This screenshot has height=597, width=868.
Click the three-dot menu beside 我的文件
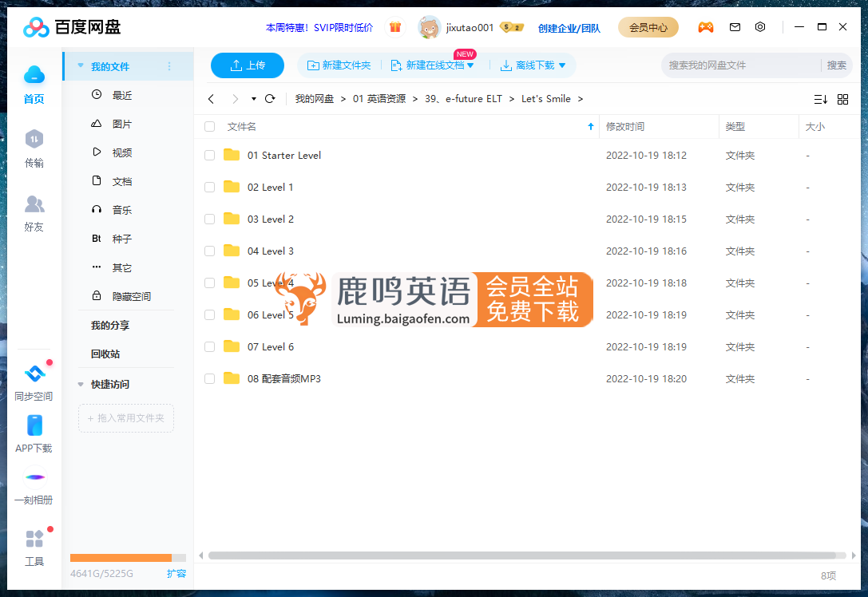pos(169,66)
